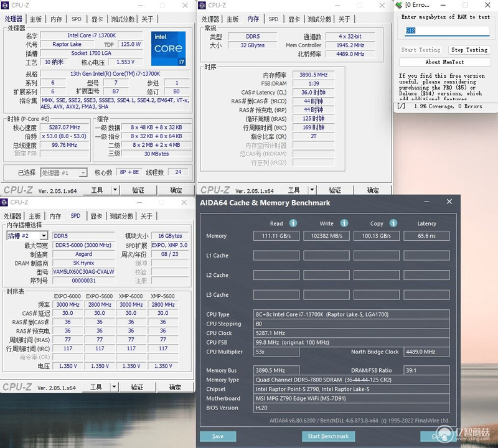Viewport: 498px width, 448px height.
Task: Click 验证 button in CPU-Z processor window
Action: pyautogui.click(x=138, y=190)
